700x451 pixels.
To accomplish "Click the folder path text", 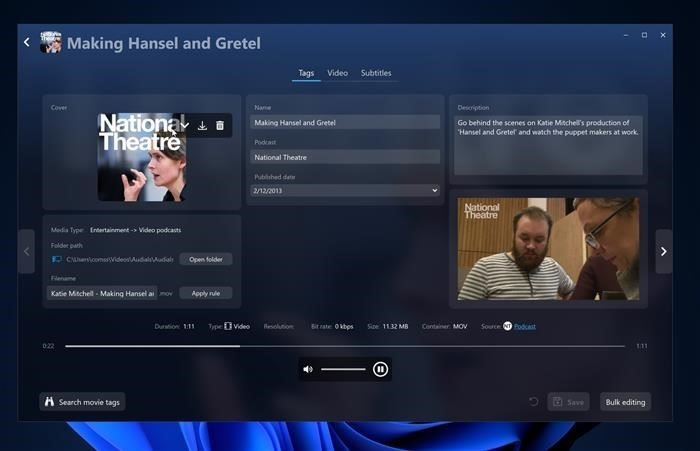I will (x=120, y=259).
